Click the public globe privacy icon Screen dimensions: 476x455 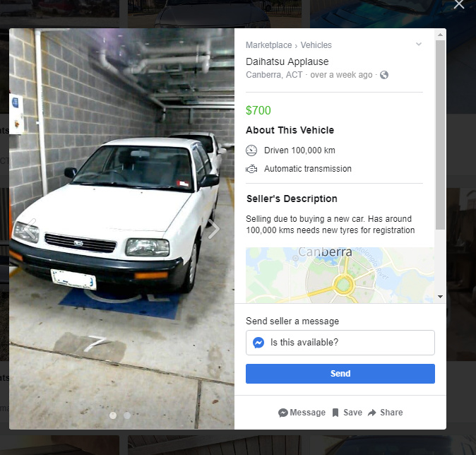point(384,75)
